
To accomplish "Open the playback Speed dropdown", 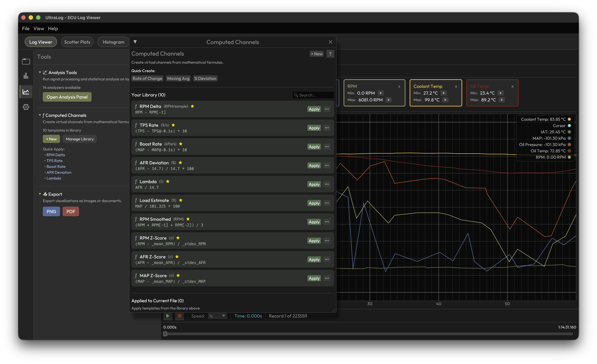I will [217, 316].
